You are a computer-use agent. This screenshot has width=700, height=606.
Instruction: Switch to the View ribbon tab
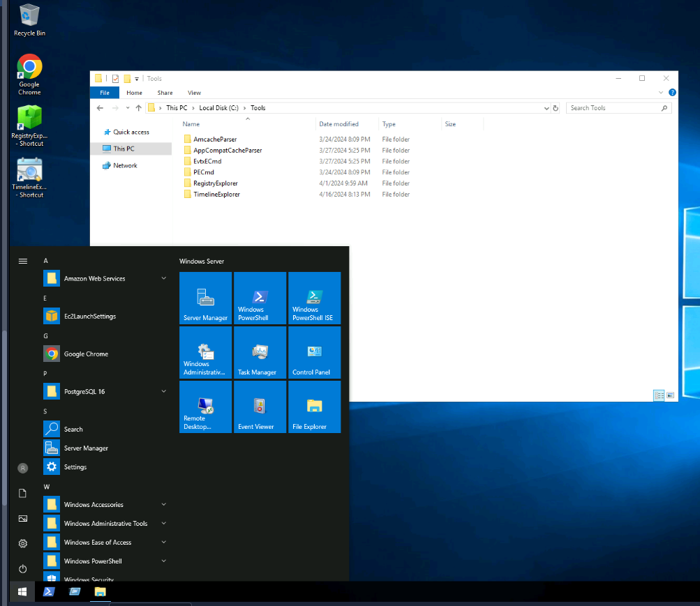[x=194, y=93]
